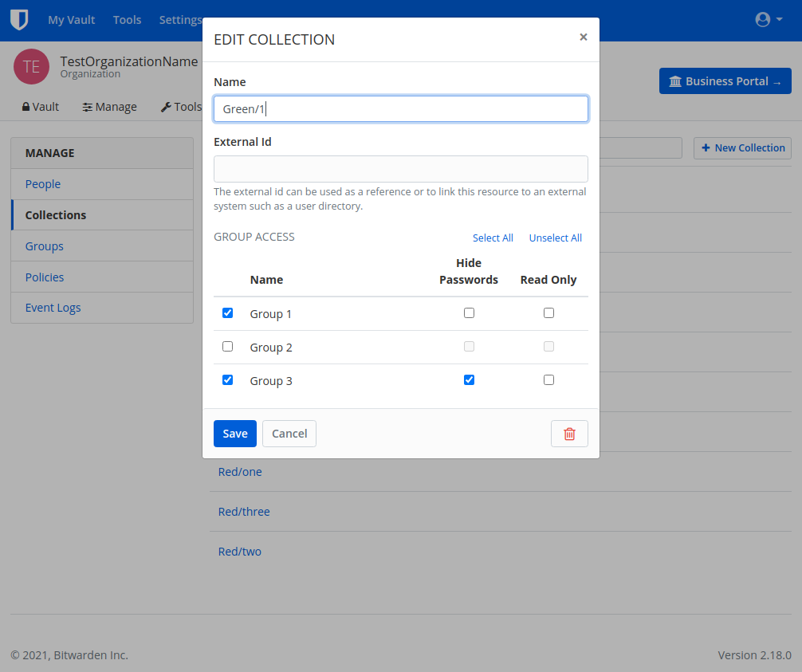Click the External Id input field
The width and height of the screenshot is (802, 672).
point(400,168)
